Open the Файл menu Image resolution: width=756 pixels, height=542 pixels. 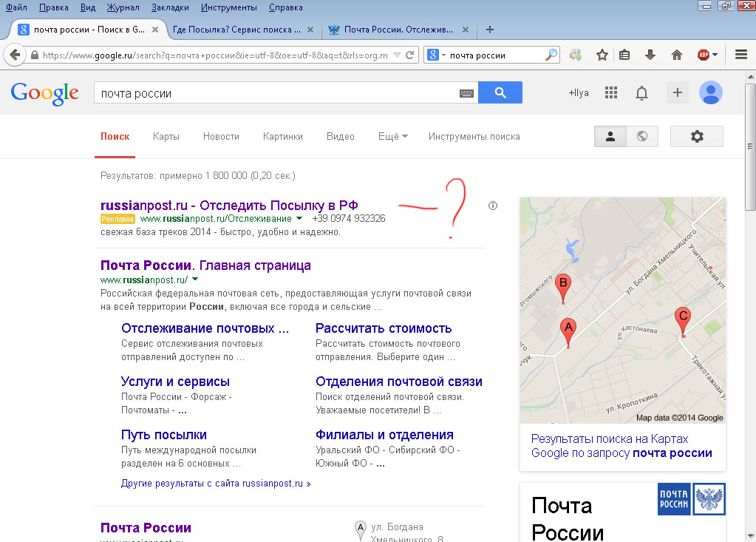pyautogui.click(x=16, y=7)
